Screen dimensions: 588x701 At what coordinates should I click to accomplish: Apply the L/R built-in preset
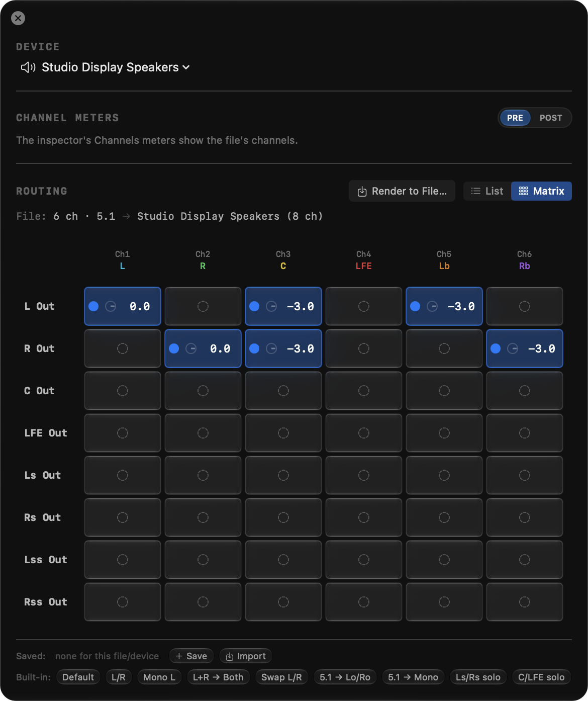tap(119, 677)
